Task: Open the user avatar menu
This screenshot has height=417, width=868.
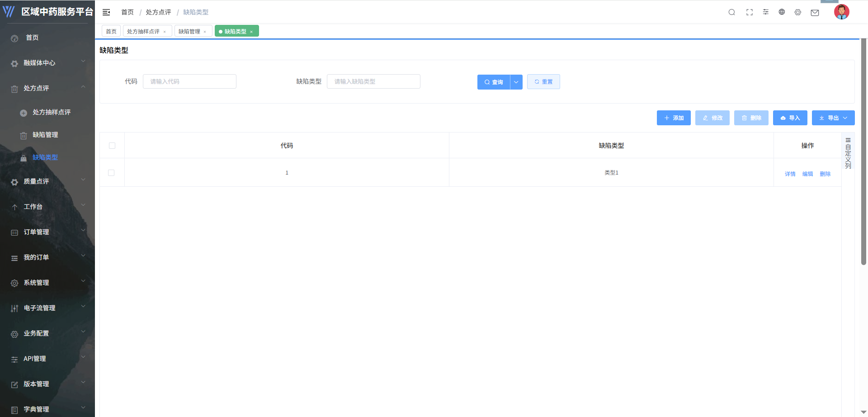Action: pyautogui.click(x=841, y=12)
